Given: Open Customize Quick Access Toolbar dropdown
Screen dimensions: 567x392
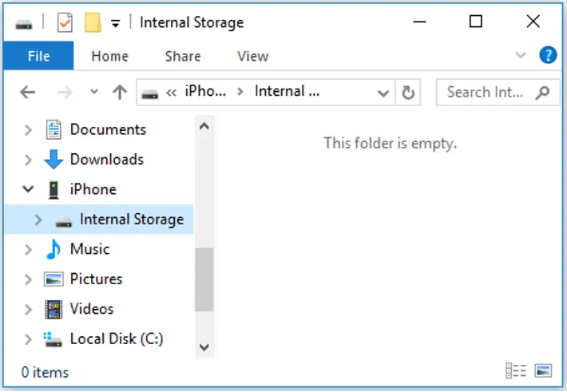Looking at the screenshot, I should coord(115,24).
